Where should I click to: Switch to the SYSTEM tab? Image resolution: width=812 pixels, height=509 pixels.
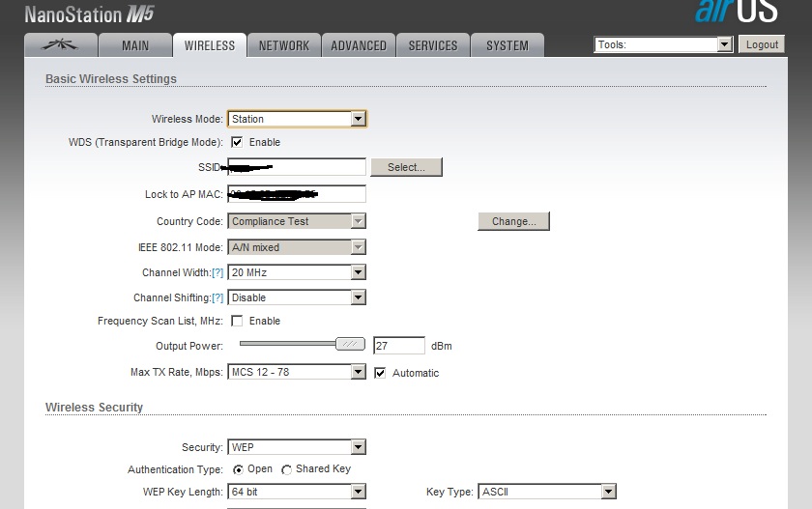507,45
